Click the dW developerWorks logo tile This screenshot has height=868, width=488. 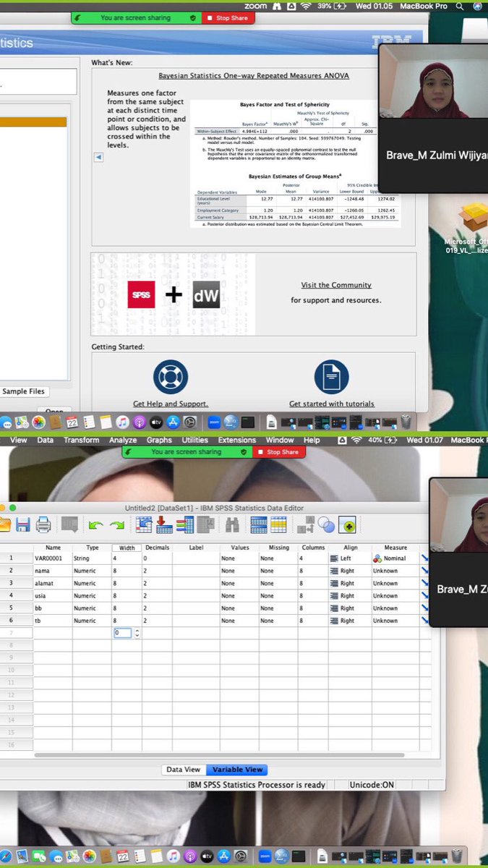206,294
